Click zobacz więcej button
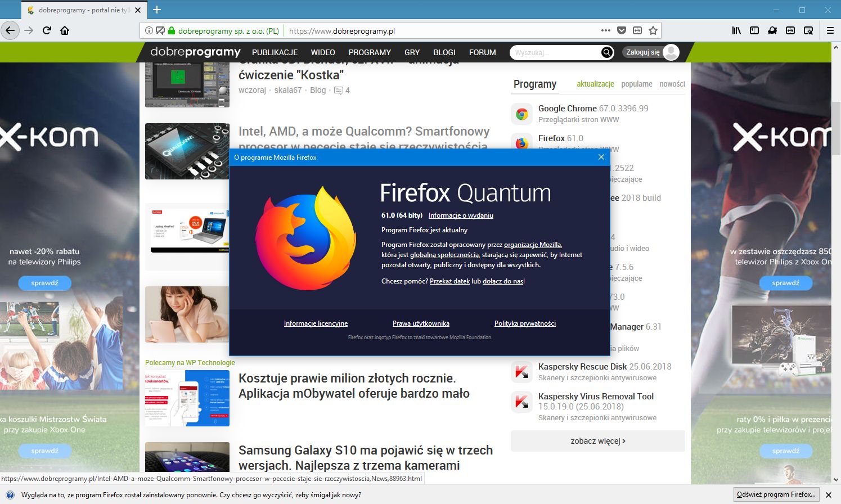Image resolution: width=841 pixels, height=504 pixels. coord(598,441)
